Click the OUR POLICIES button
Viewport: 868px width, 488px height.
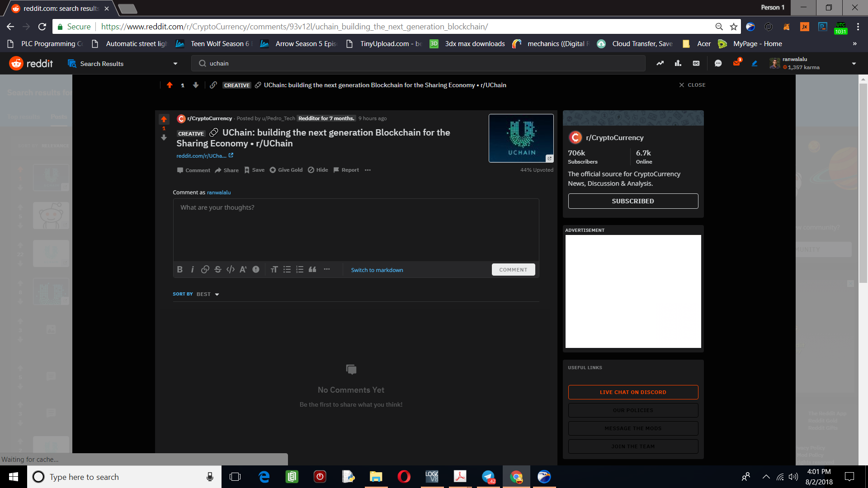tap(633, 410)
